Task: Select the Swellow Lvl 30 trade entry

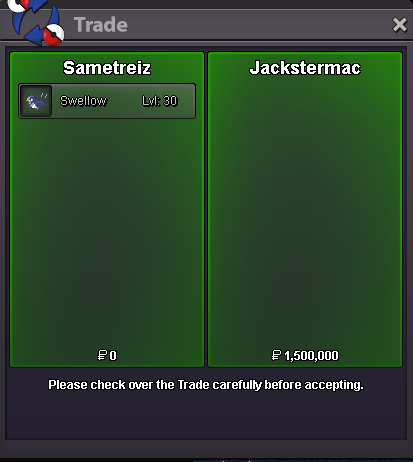Action: 107,101
